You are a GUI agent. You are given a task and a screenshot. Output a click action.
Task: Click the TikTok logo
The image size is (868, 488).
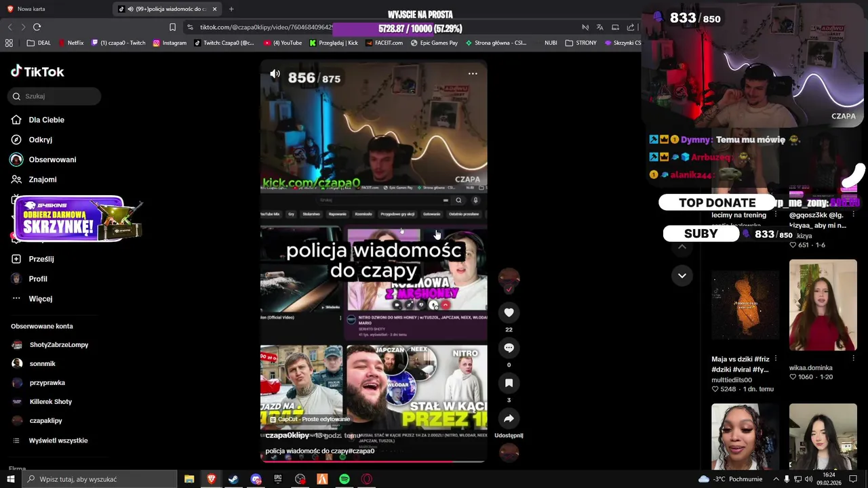coord(37,71)
